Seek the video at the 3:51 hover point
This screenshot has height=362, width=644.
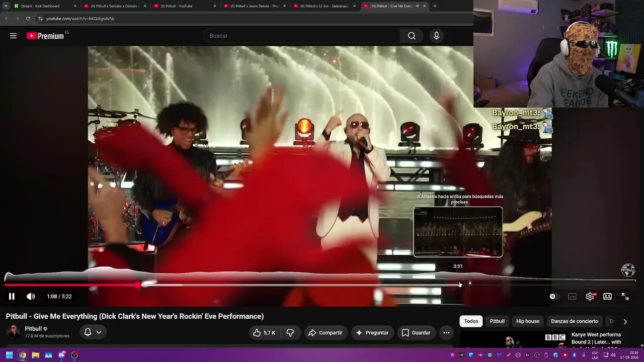point(458,285)
